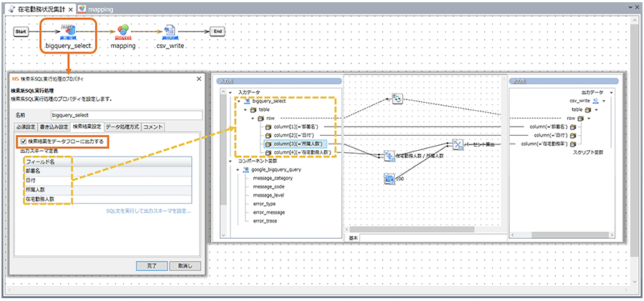Switch to the 必須設定 tab

(26, 127)
